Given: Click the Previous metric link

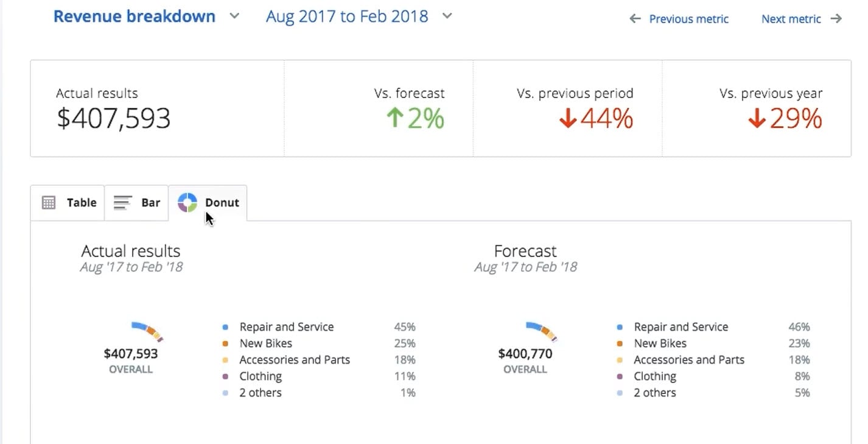Looking at the screenshot, I should [x=688, y=19].
